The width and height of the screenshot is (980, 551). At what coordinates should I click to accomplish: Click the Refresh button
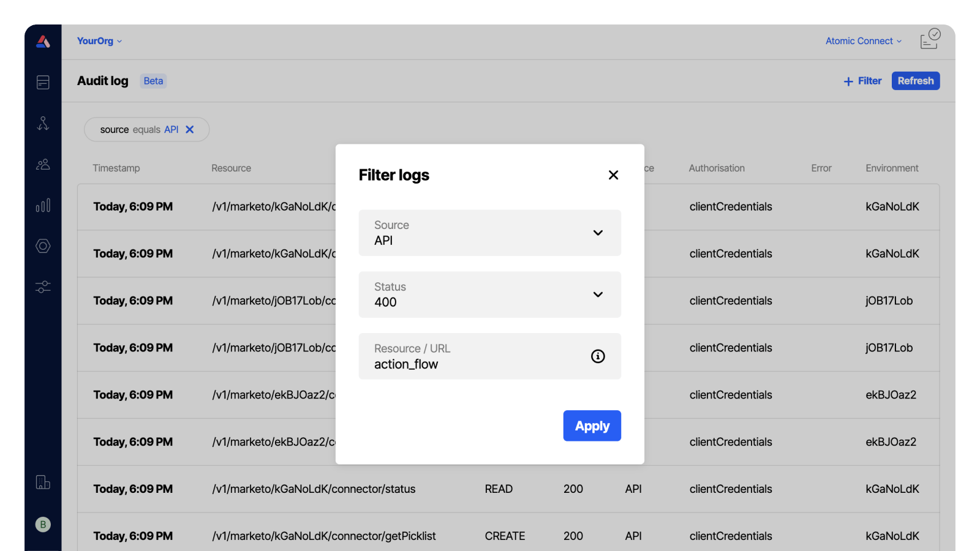coord(916,81)
